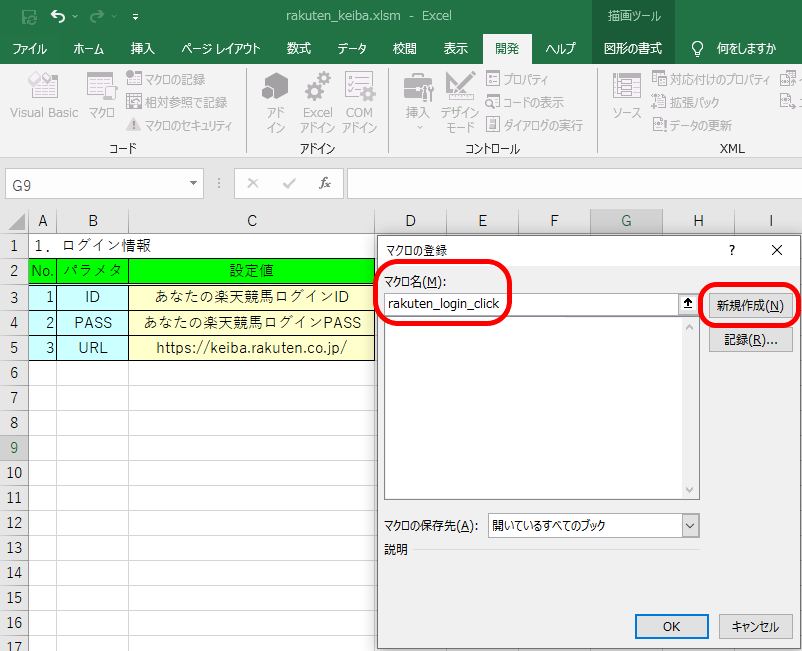Open 対応付けのプロパティ

(x=711, y=79)
